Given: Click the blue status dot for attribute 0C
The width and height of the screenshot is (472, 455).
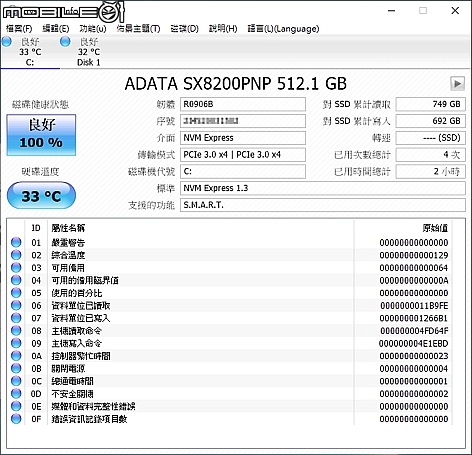Looking at the screenshot, I should [x=16, y=381].
